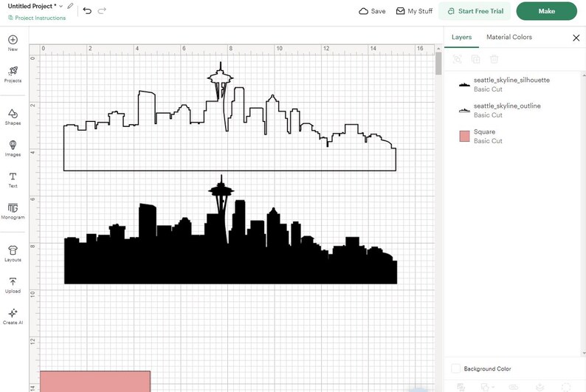Switch to the Layers tab

click(x=461, y=37)
